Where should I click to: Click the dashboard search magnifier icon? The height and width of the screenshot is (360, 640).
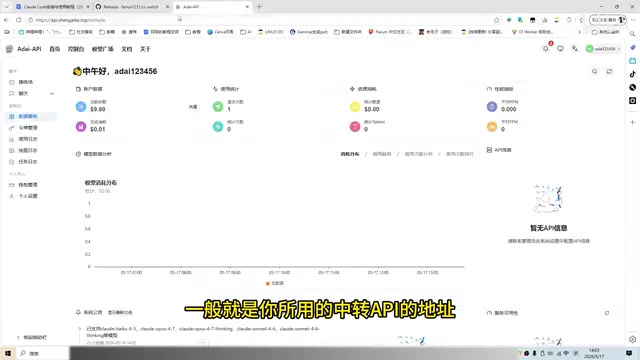tap(595, 71)
